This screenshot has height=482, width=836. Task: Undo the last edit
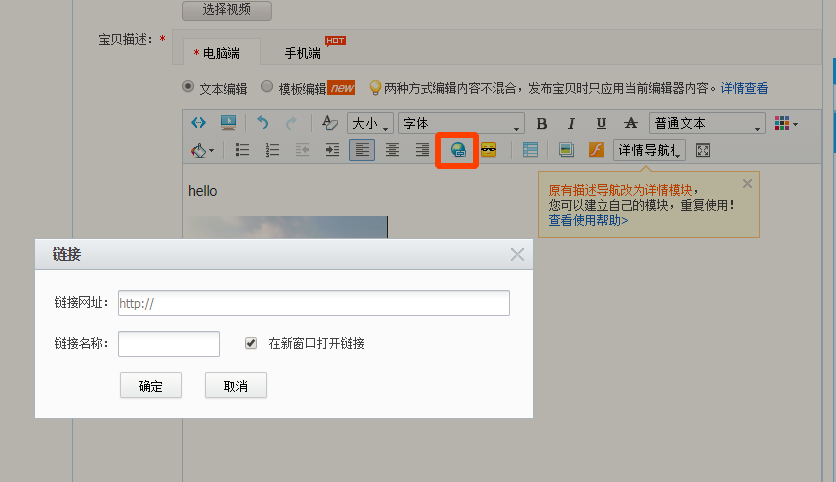click(x=262, y=123)
